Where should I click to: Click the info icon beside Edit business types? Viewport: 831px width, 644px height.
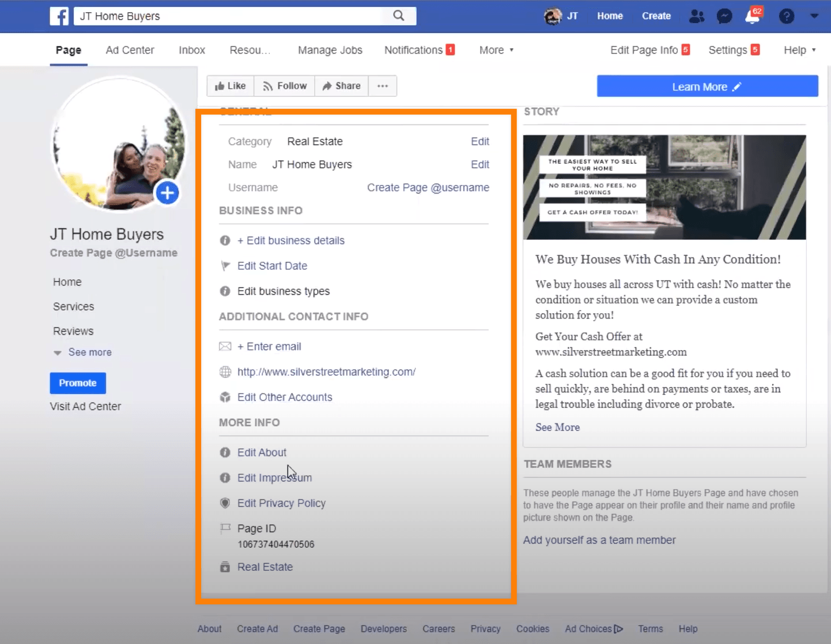[225, 291]
